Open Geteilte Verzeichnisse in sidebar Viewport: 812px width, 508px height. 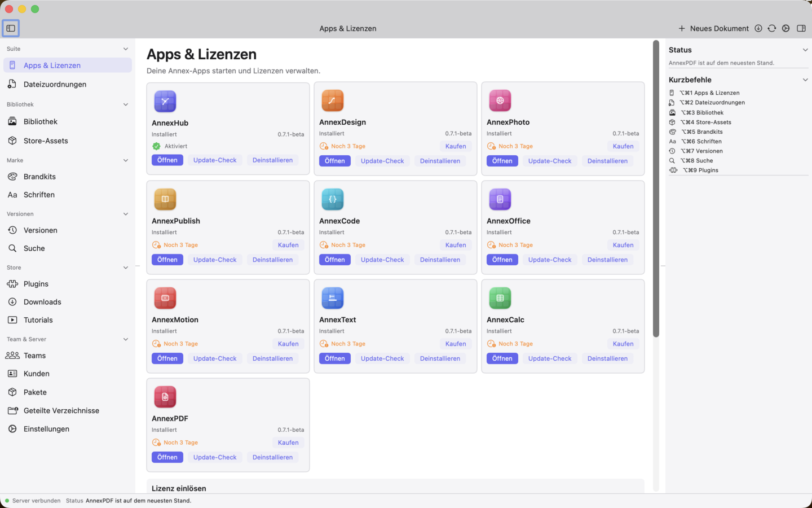coord(68,410)
